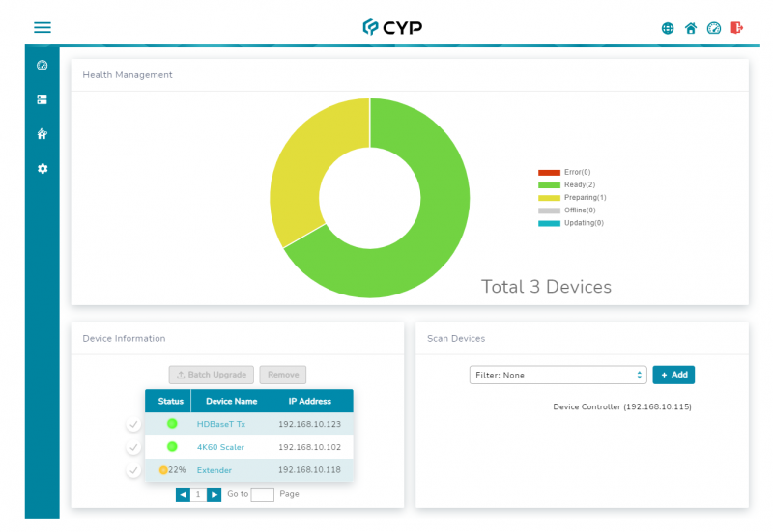Click the red logout icon

point(736,28)
